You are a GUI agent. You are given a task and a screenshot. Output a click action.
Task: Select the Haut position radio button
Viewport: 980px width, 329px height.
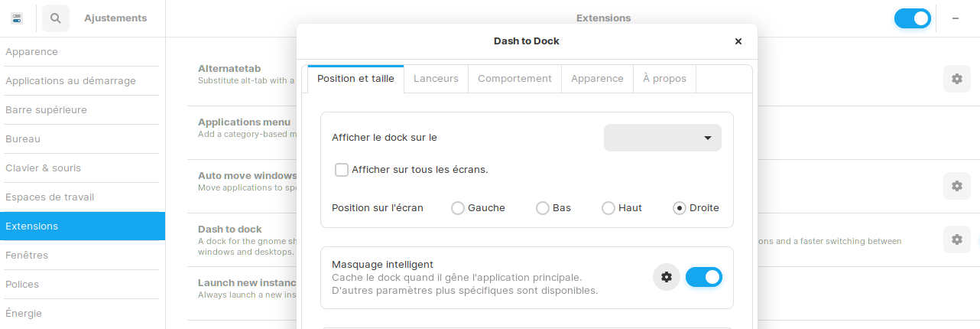tap(608, 208)
